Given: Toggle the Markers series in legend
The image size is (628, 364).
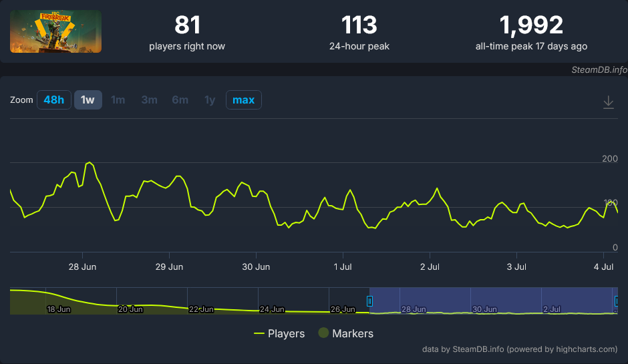Looking at the screenshot, I should coord(345,333).
